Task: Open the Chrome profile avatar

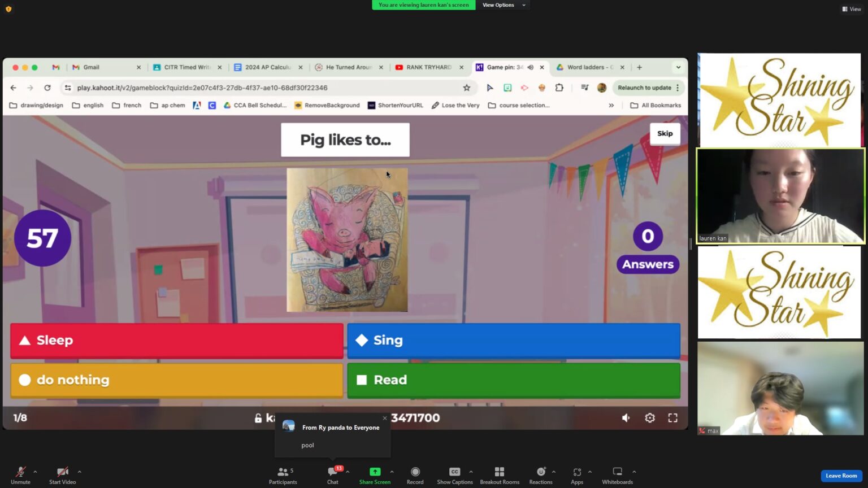Action: [x=602, y=88]
